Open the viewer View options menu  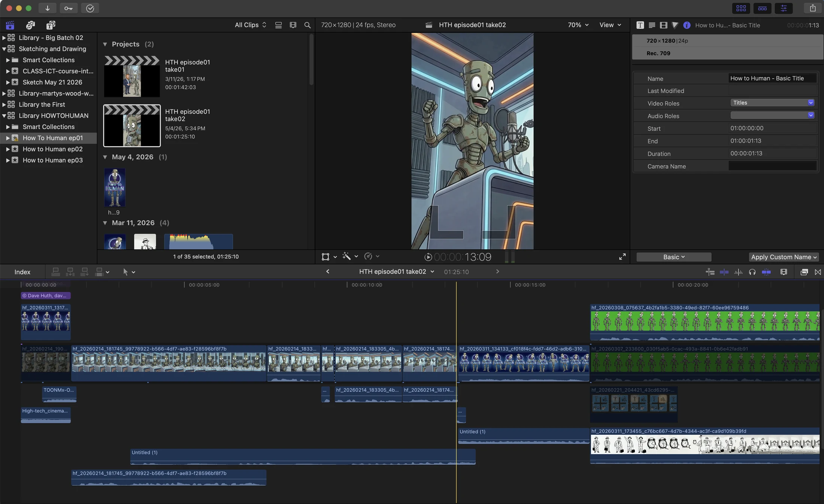pos(610,25)
